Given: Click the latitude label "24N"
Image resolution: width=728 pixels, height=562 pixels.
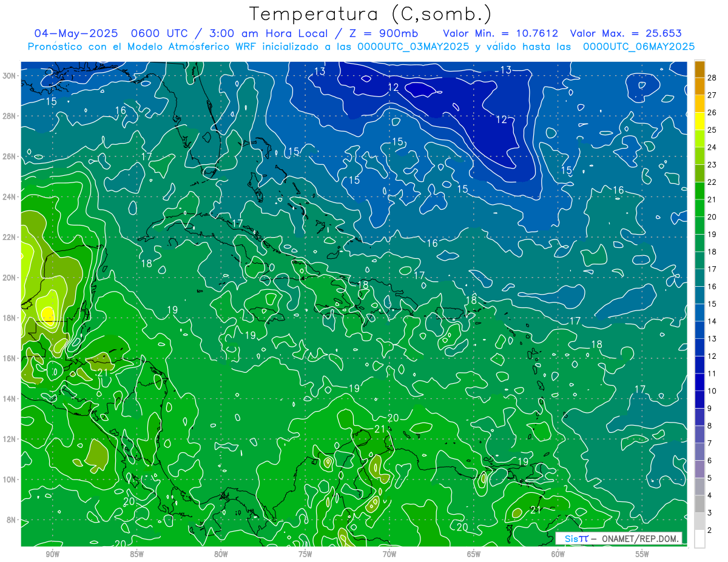Looking at the screenshot, I should tap(8, 197).
